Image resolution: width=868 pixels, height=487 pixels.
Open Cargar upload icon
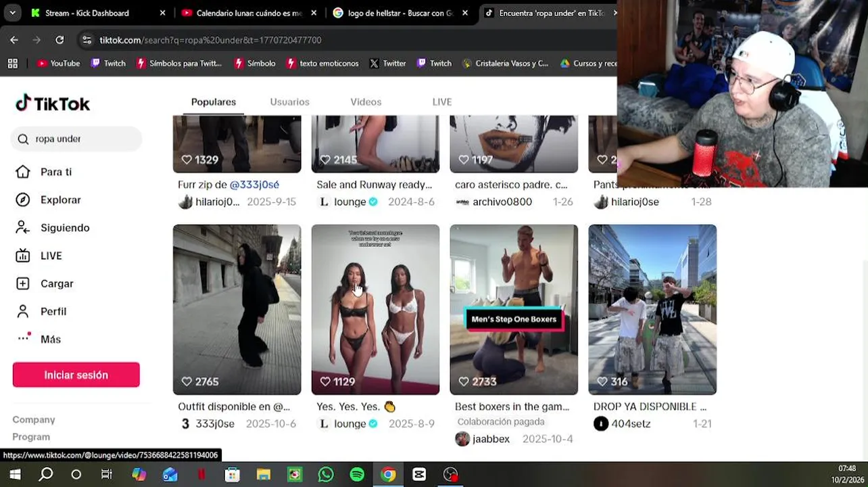tap(23, 283)
